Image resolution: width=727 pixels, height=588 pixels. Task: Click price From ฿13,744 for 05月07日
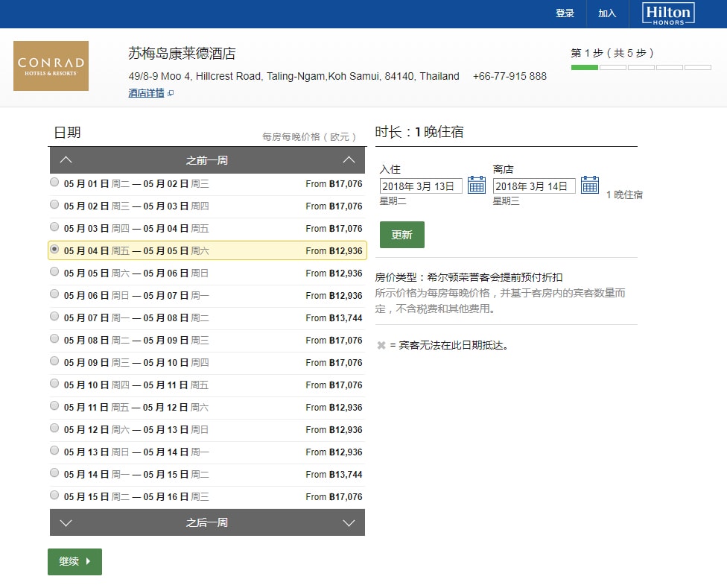[x=334, y=318]
